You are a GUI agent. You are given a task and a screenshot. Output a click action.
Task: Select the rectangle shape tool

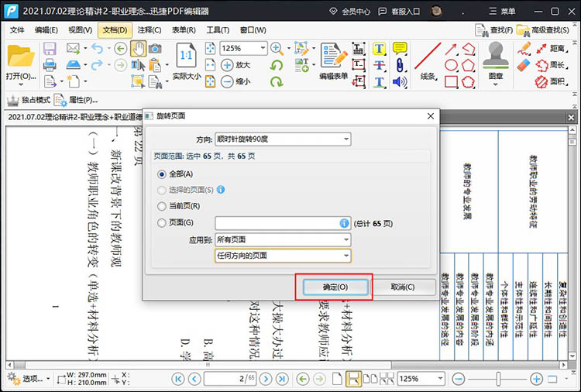pos(451,81)
